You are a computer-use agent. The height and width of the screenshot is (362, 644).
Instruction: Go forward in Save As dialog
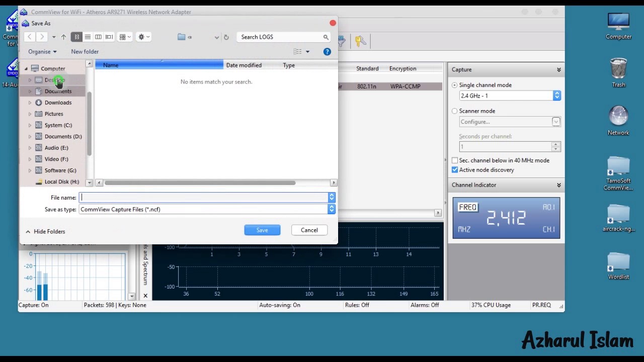[x=42, y=37]
